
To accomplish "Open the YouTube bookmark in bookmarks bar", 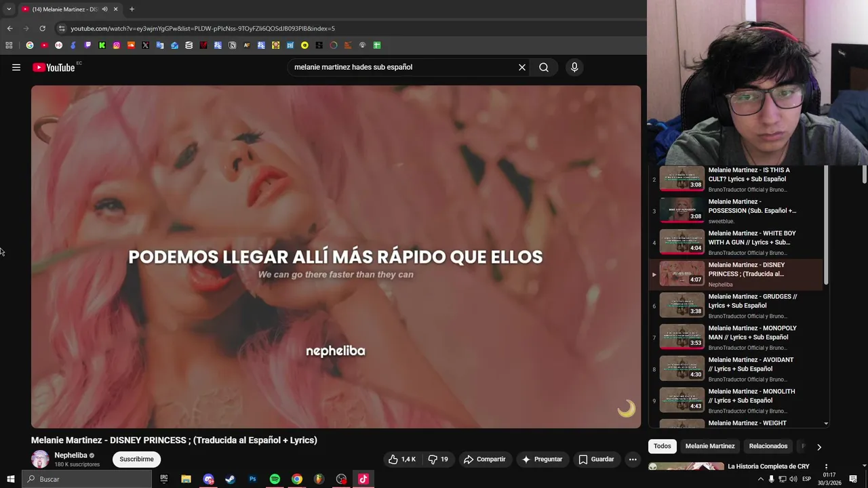I will click(x=44, y=45).
